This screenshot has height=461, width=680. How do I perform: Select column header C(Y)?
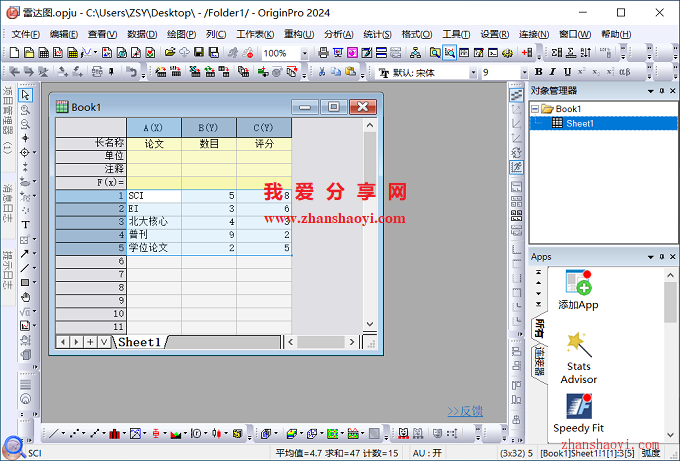click(x=264, y=128)
